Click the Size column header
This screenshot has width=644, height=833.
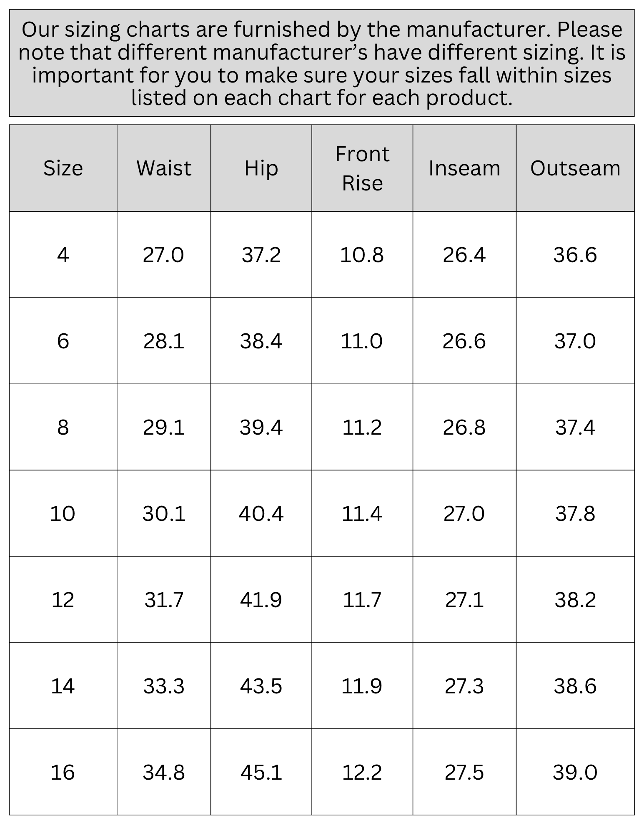pos(63,168)
